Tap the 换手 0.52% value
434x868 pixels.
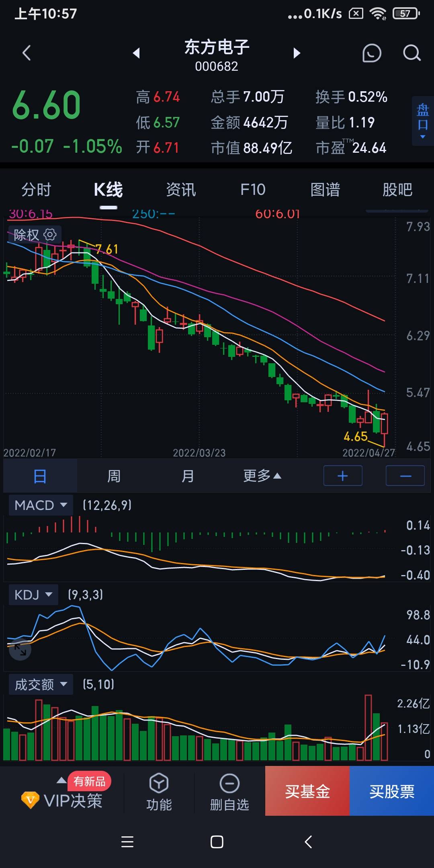(368, 97)
